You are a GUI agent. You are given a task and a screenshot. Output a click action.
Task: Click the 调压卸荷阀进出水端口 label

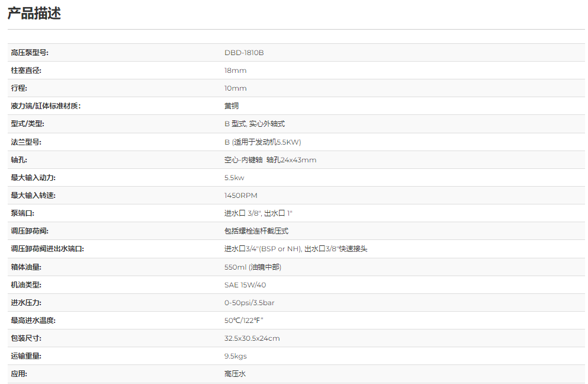coord(47,249)
